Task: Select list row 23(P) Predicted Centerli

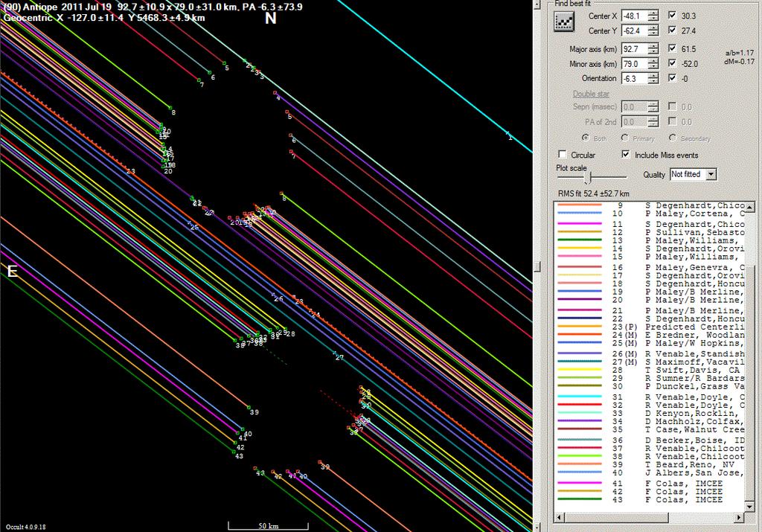Action: [x=649, y=327]
